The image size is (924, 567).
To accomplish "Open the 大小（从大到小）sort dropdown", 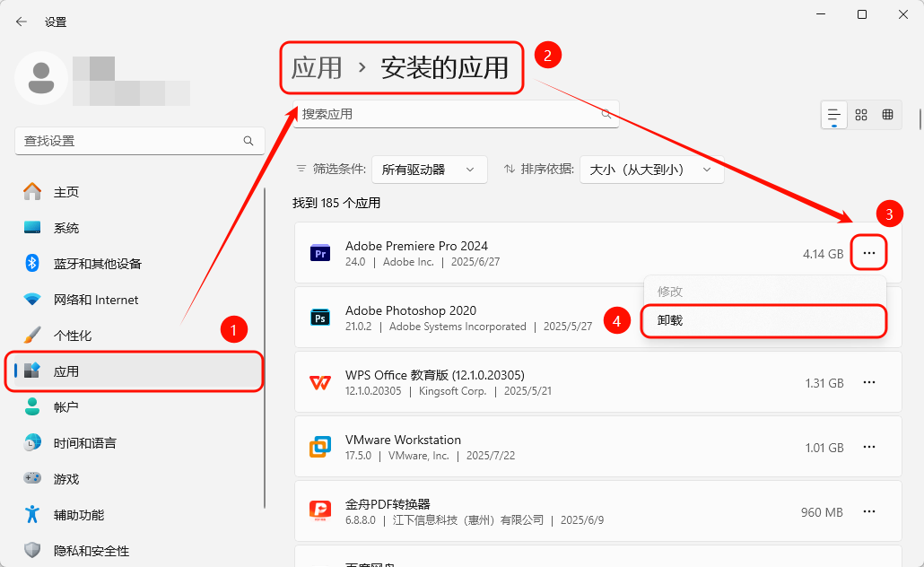I will [652, 170].
